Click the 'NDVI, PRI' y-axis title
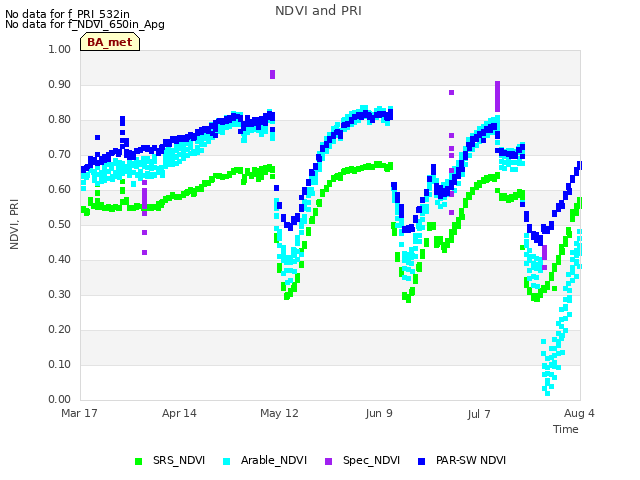The height and width of the screenshot is (480, 640). click(x=14, y=224)
